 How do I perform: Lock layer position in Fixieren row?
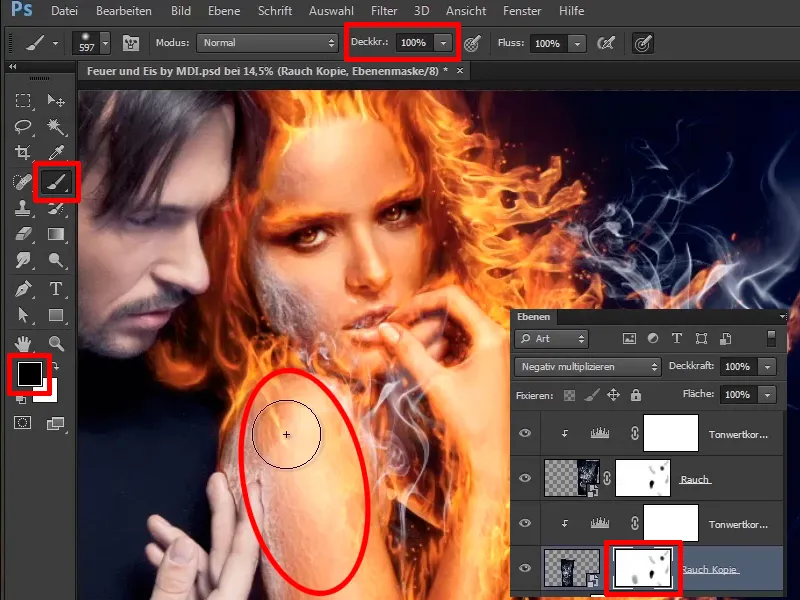tap(613, 395)
